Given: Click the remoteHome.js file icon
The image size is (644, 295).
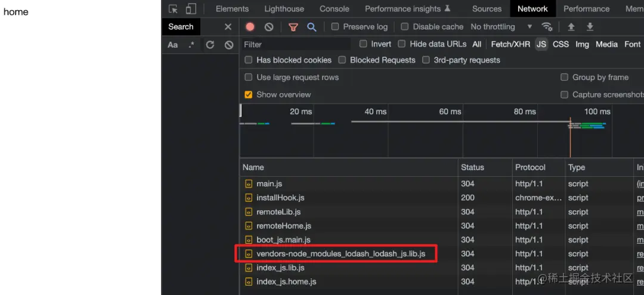Looking at the screenshot, I should pos(249,226).
